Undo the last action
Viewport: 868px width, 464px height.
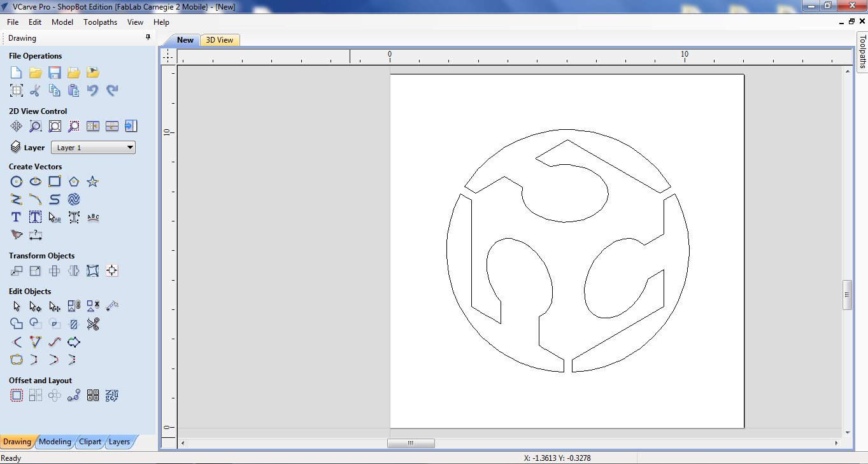click(93, 90)
